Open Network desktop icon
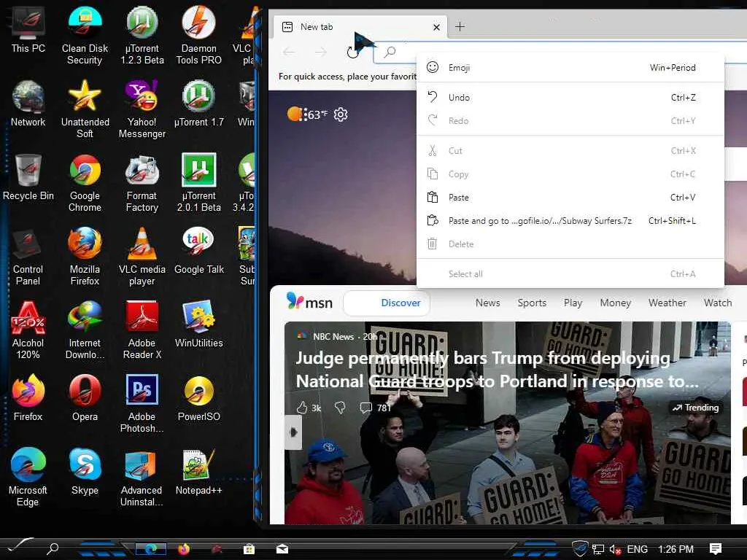This screenshot has width=747, height=560. pos(28,104)
